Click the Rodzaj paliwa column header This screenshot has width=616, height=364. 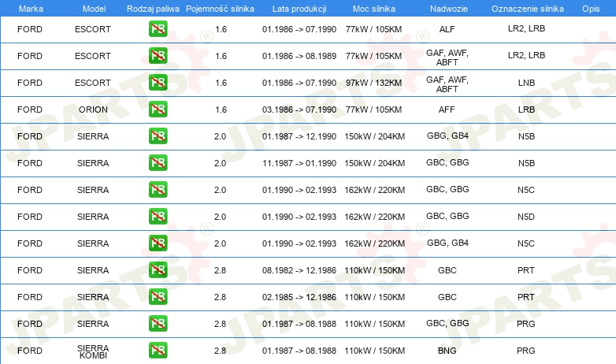click(153, 9)
